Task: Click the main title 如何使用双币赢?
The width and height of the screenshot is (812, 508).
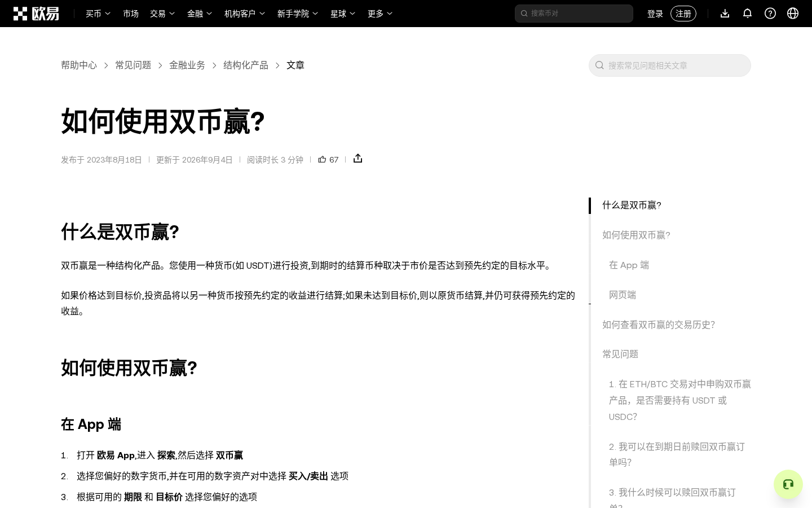Action: point(163,121)
